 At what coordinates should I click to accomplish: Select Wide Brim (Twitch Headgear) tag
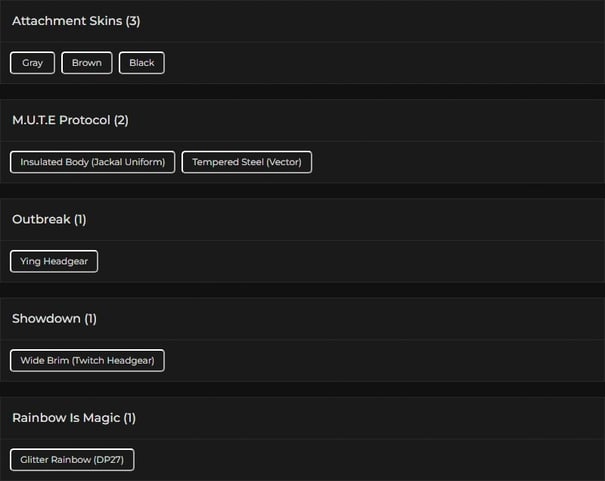[87, 360]
